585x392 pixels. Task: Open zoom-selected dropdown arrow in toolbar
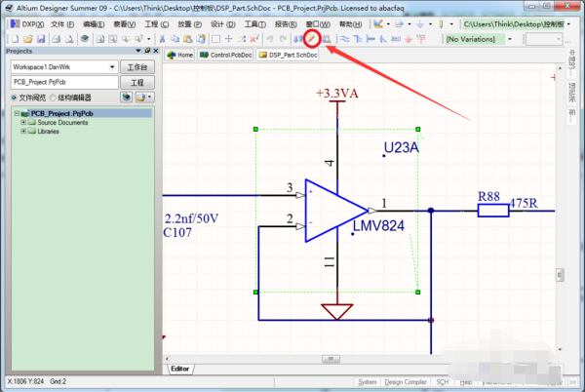tap(149, 39)
